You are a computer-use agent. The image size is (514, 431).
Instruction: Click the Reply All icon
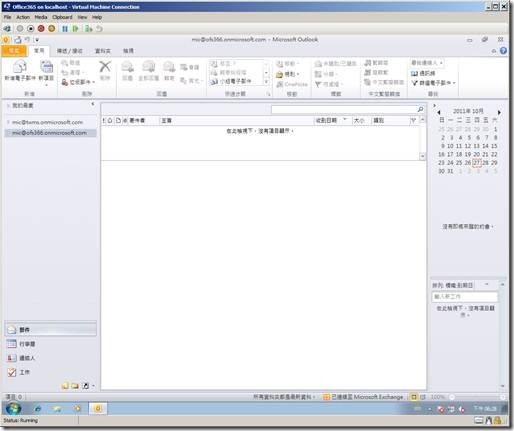pyautogui.click(x=148, y=67)
